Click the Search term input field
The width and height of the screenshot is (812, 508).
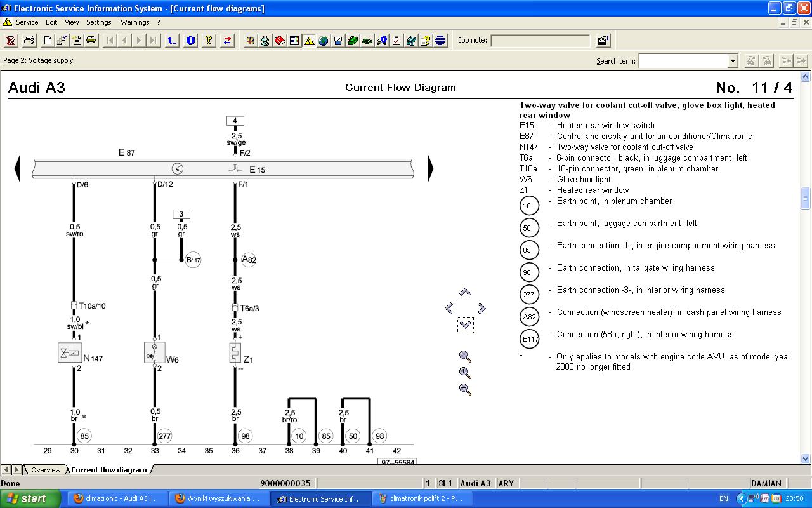coord(683,61)
